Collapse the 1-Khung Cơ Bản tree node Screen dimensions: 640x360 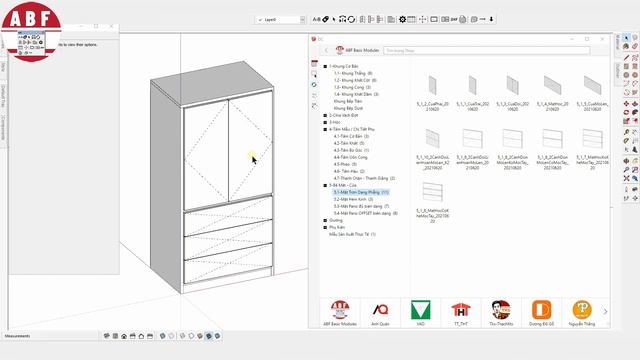(x=325, y=66)
